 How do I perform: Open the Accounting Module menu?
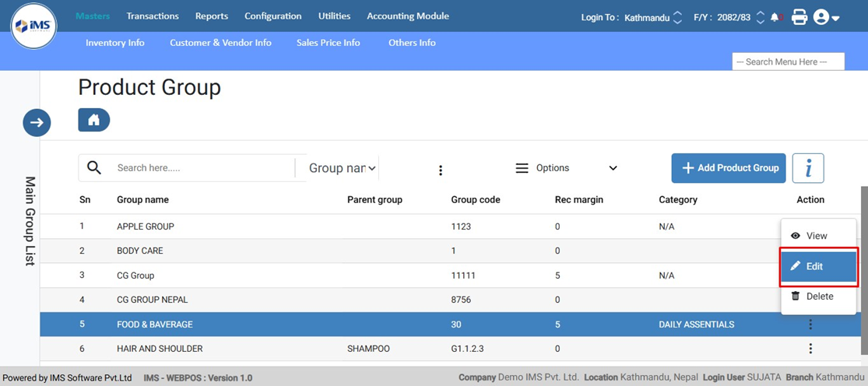(x=408, y=16)
